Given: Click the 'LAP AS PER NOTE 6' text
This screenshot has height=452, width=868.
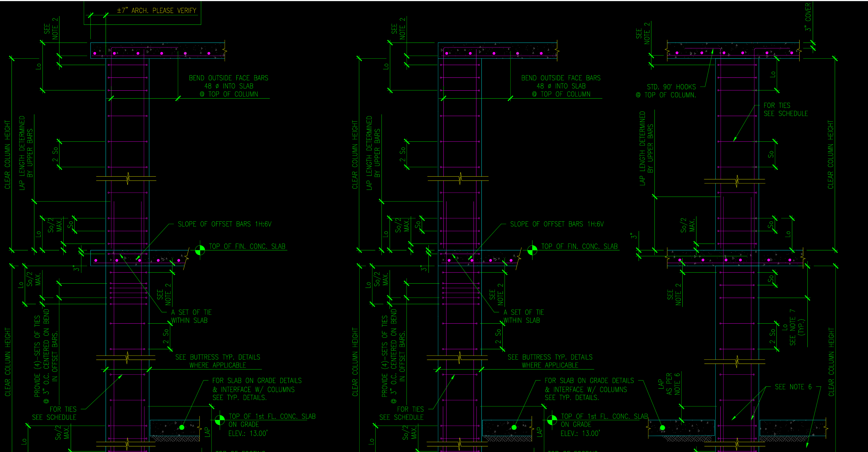Looking at the screenshot, I should (x=669, y=384).
